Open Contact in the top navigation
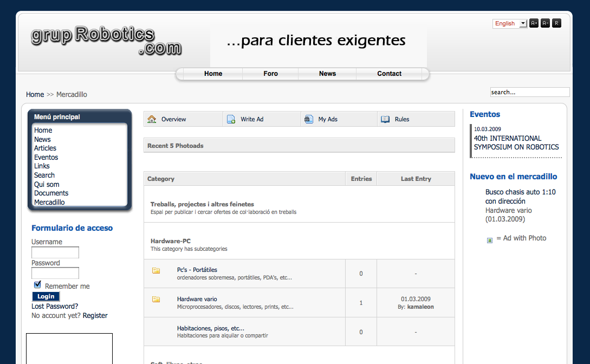 click(389, 74)
